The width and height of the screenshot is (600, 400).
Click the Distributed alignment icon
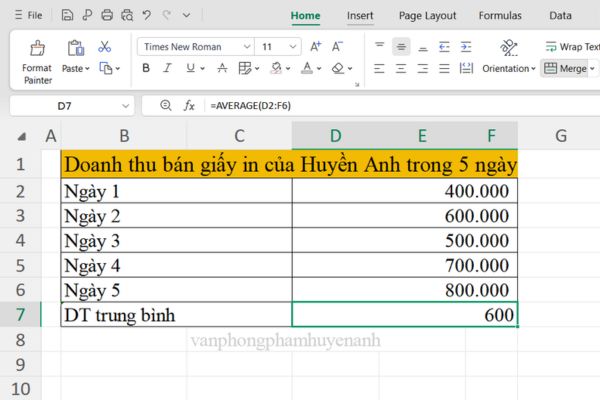click(466, 69)
